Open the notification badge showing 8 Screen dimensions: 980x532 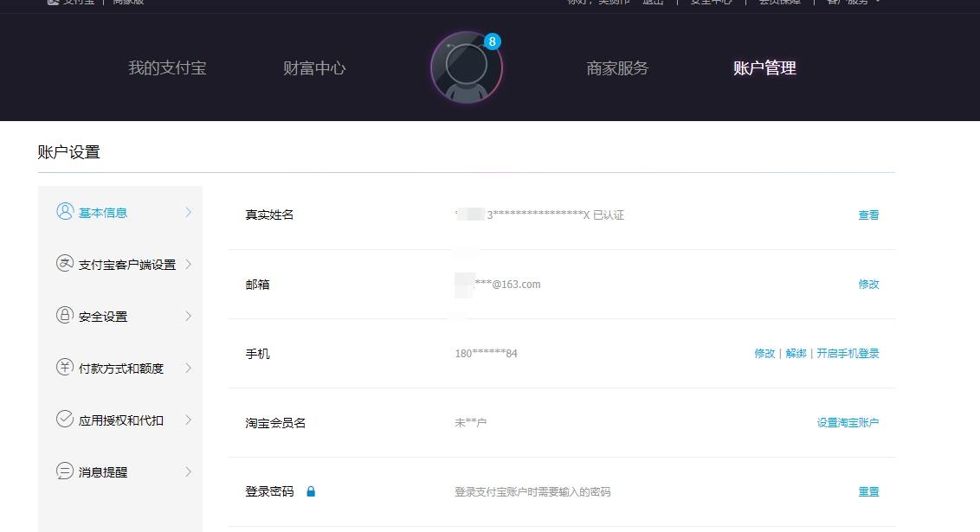(x=493, y=42)
